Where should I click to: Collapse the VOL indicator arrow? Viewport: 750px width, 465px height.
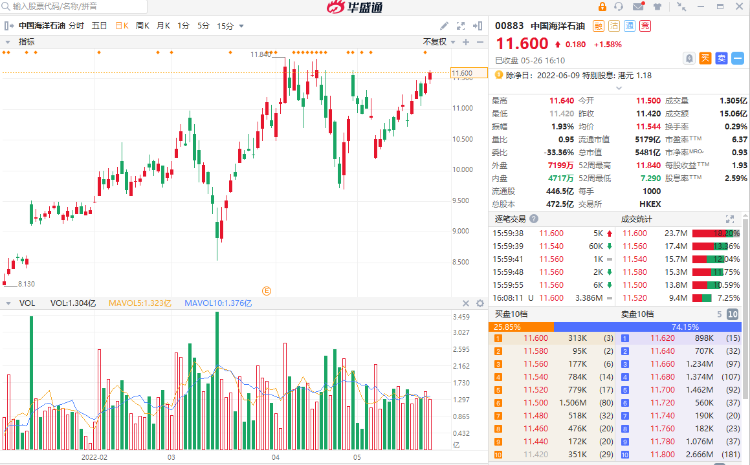coord(8,303)
